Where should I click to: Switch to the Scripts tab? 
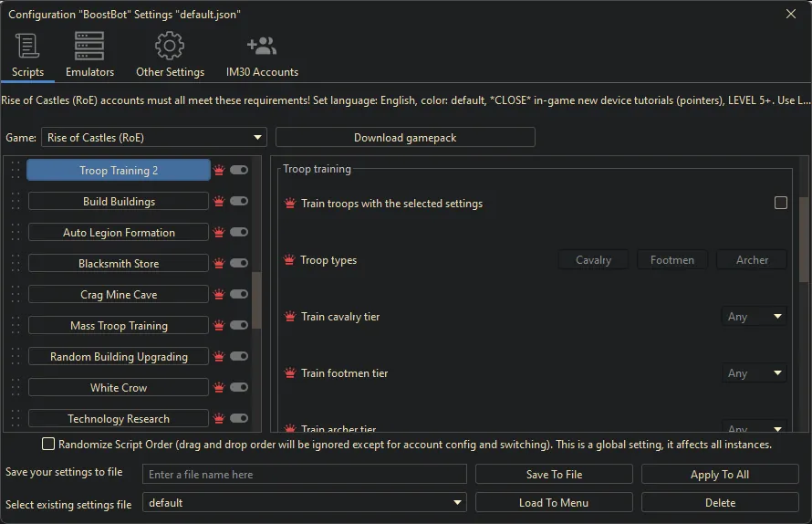27,56
